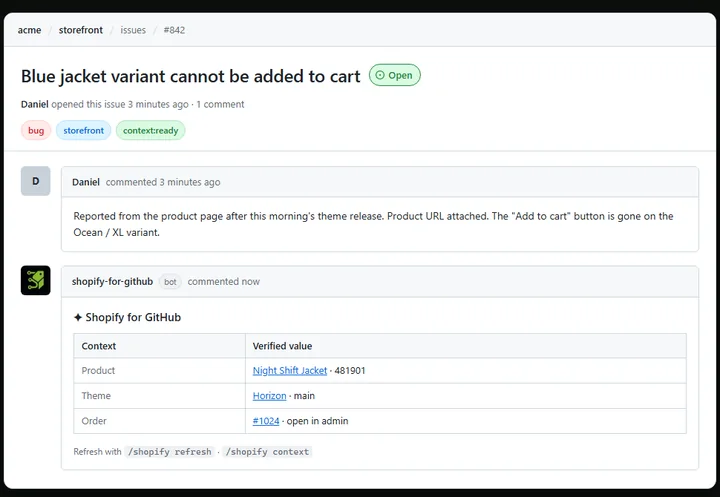
Task: Click the "1 comment" text under the title
Action: pos(220,104)
